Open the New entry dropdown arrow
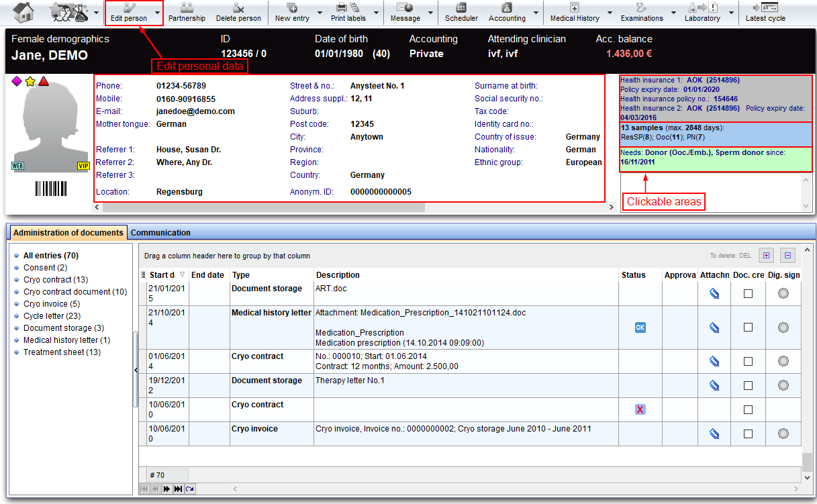The height and width of the screenshot is (504, 817). [319, 13]
